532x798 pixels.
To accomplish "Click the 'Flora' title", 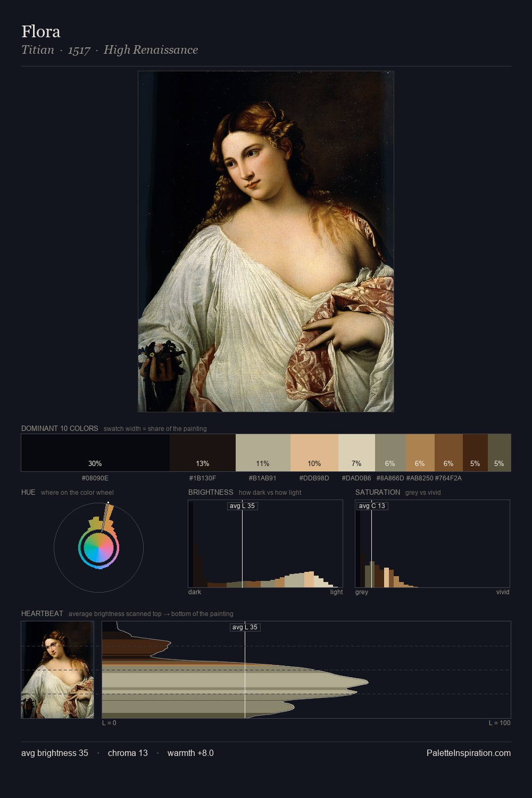I will 41,32.
